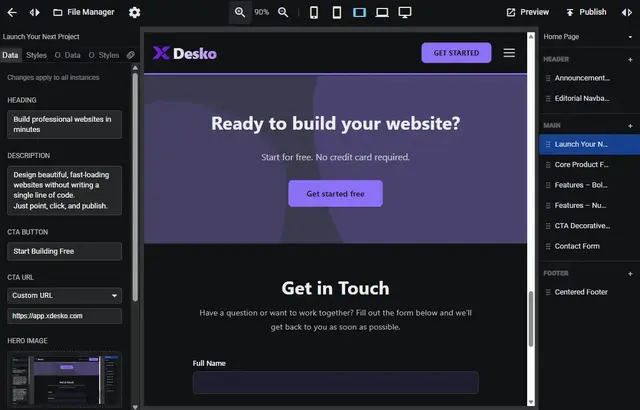
Task: Click the Publish button
Action: pos(586,12)
